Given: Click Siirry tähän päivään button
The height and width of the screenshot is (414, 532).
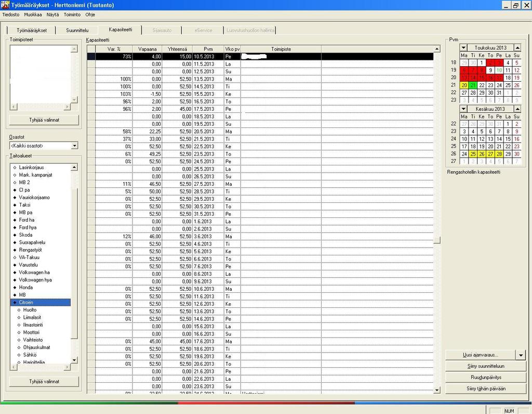Looking at the screenshot, I should click(486, 389).
